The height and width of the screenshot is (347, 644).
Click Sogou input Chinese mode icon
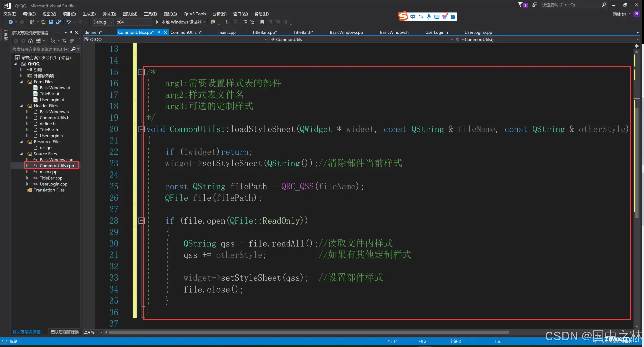[x=413, y=16]
